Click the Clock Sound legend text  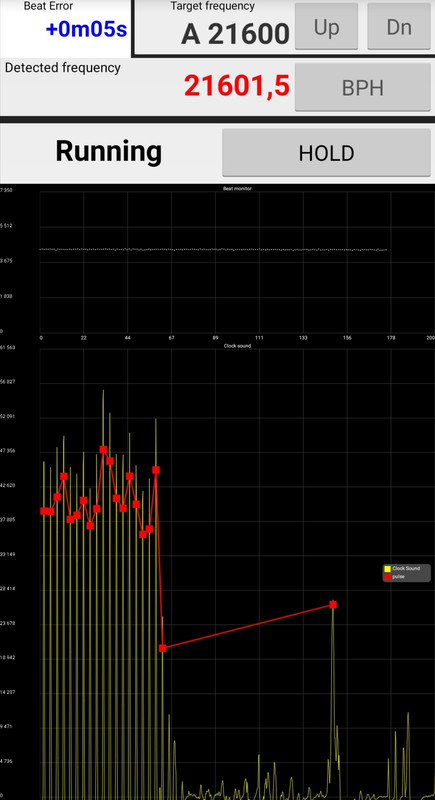pyautogui.click(x=406, y=568)
